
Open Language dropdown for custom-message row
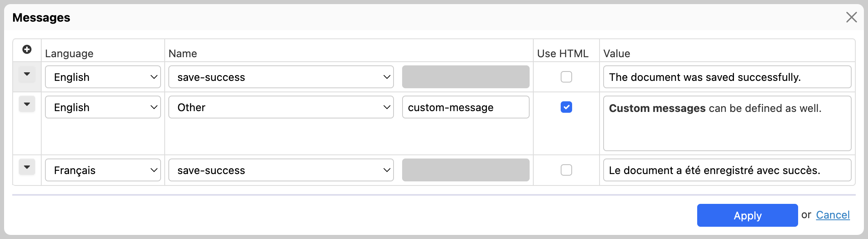tap(103, 107)
